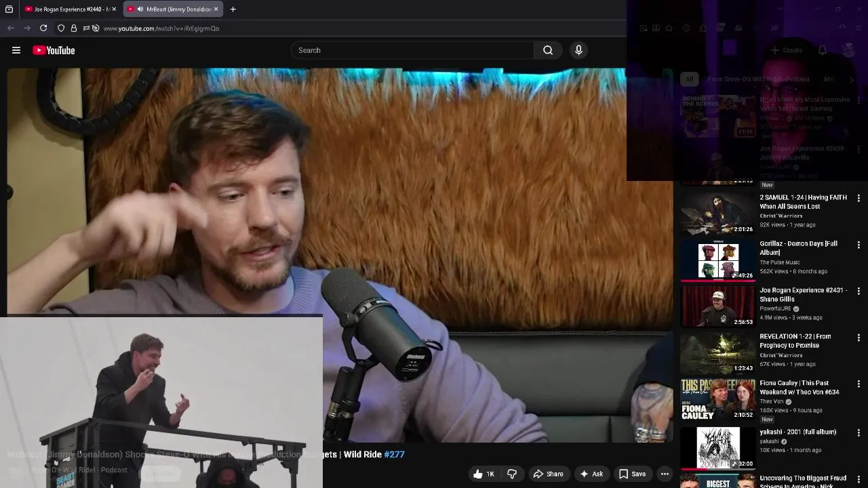Select the 'All' filter chip

point(689,79)
